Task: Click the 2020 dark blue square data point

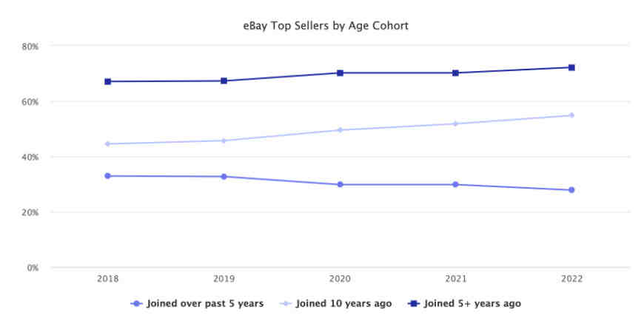Action: tap(340, 73)
